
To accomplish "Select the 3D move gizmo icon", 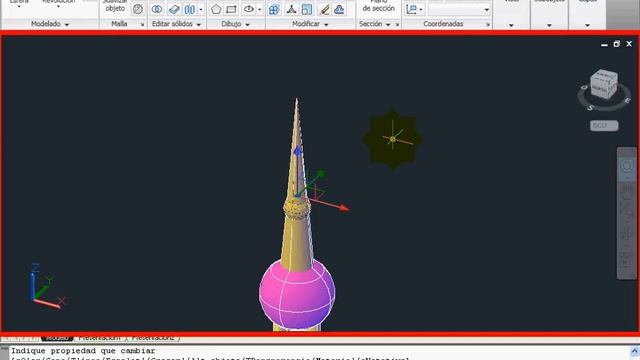I will pyautogui.click(x=274, y=9).
